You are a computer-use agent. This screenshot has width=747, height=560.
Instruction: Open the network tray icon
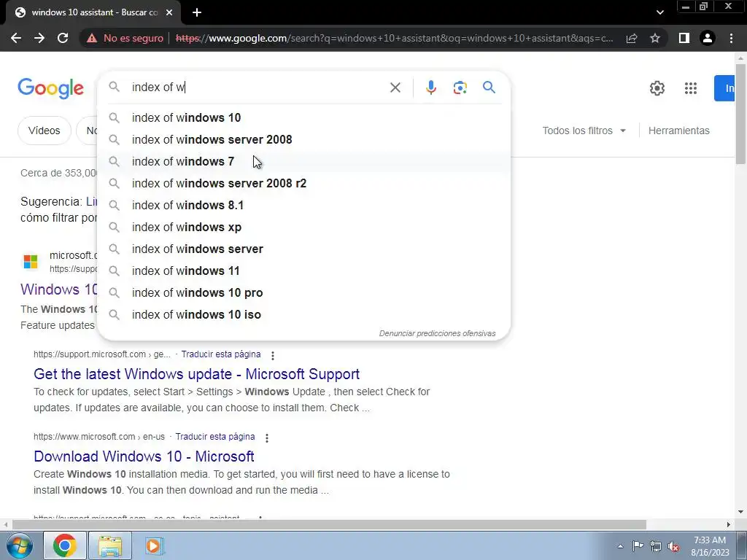pos(656,546)
